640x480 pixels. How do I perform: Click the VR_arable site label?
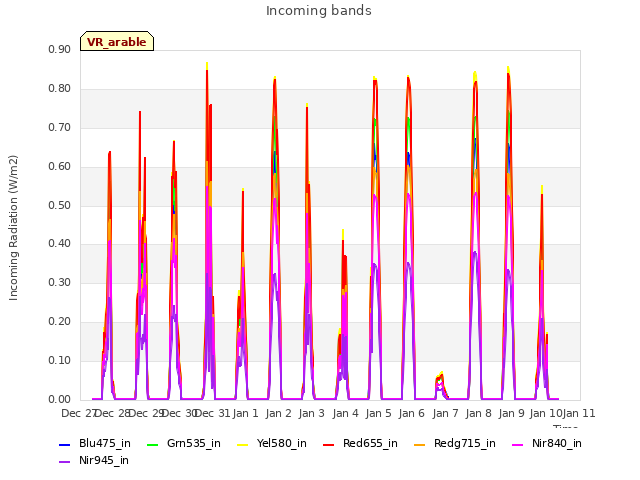tap(117, 42)
